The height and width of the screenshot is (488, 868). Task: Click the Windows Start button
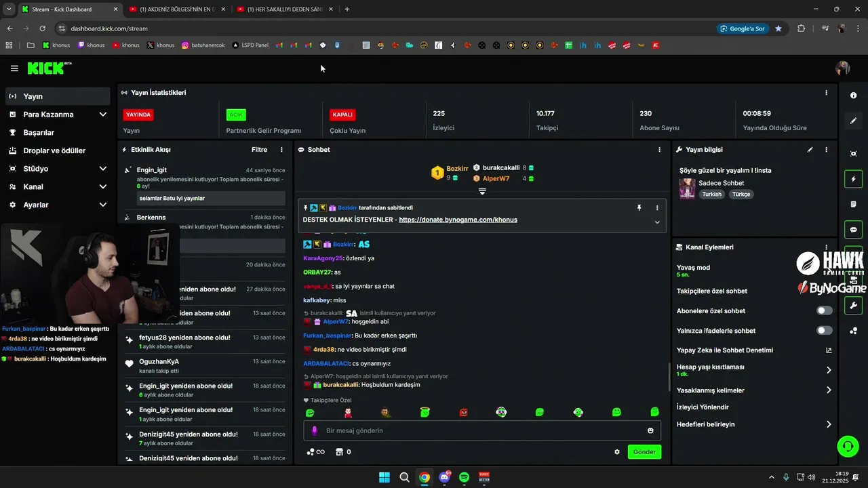tap(384, 477)
